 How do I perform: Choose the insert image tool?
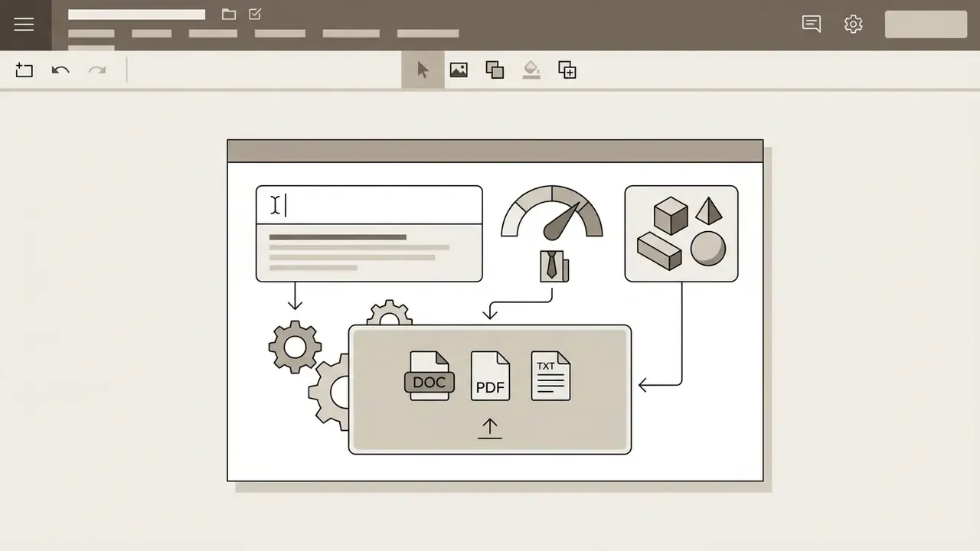point(459,70)
